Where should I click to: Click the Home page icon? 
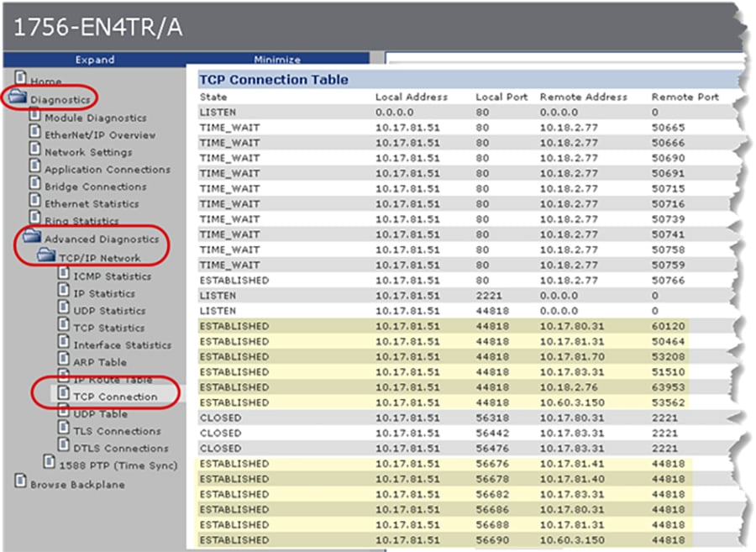20,77
